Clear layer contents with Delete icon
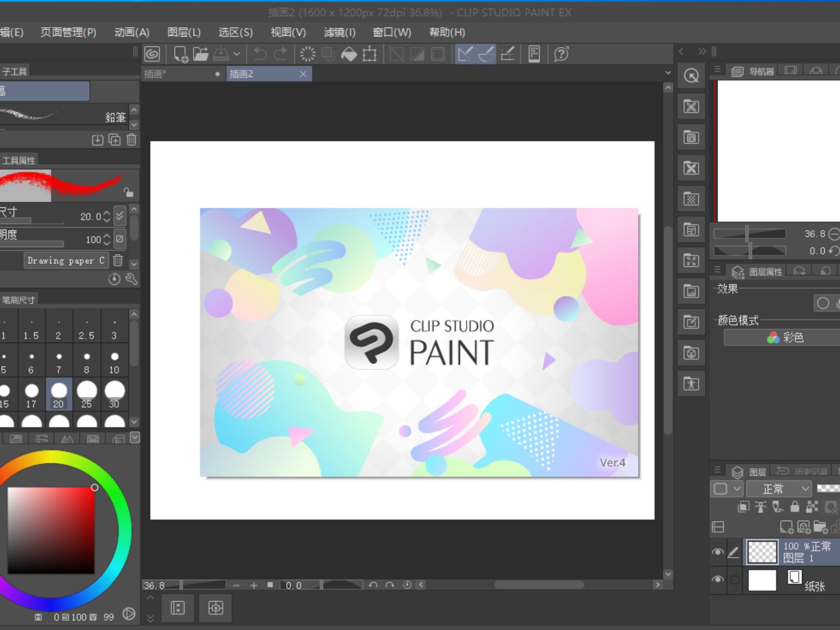 (x=308, y=54)
